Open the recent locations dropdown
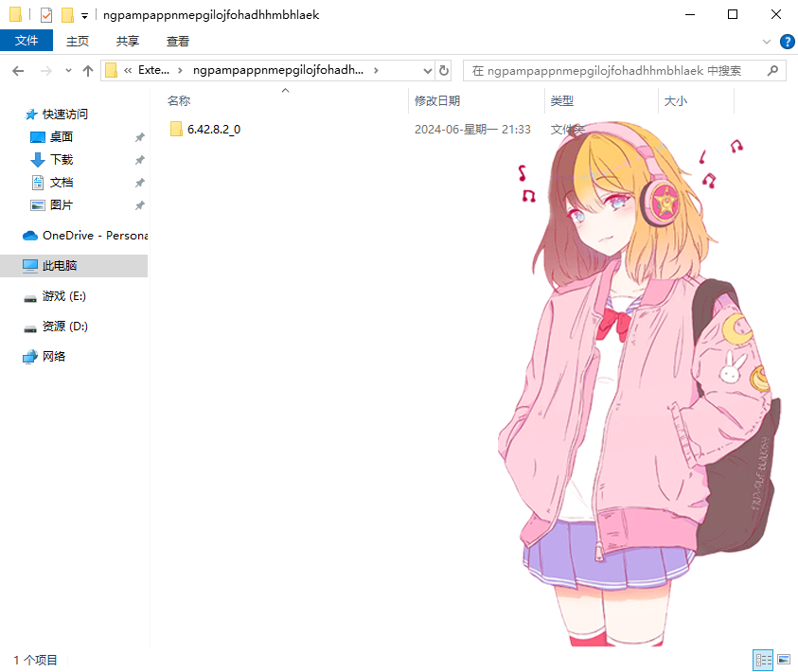This screenshot has width=798, height=672. (68, 71)
